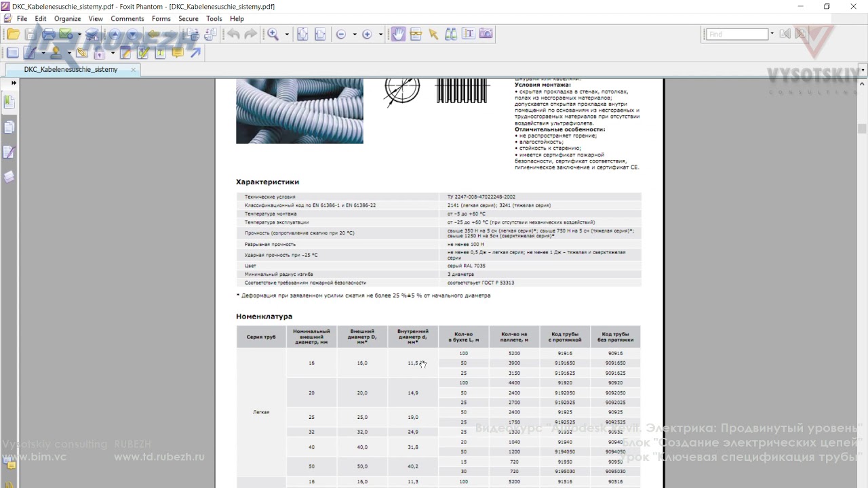868x488 pixels.
Task: Select the Hand tool
Action: 398,35
